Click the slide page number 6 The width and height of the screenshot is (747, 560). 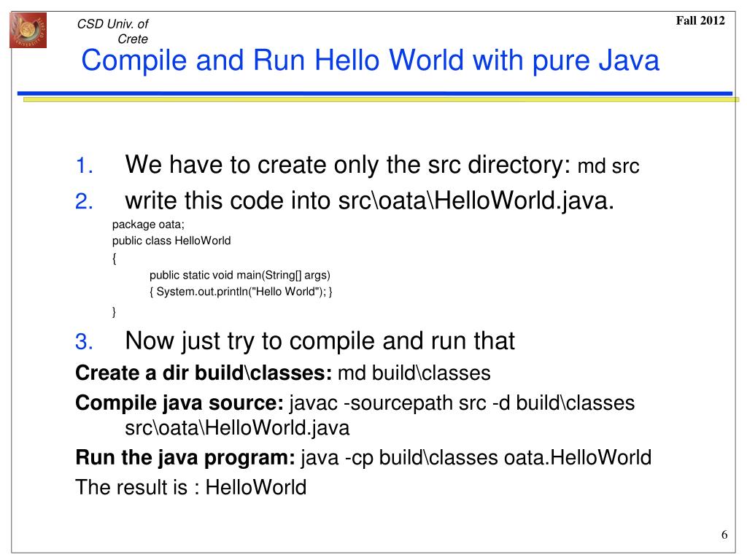(x=724, y=534)
